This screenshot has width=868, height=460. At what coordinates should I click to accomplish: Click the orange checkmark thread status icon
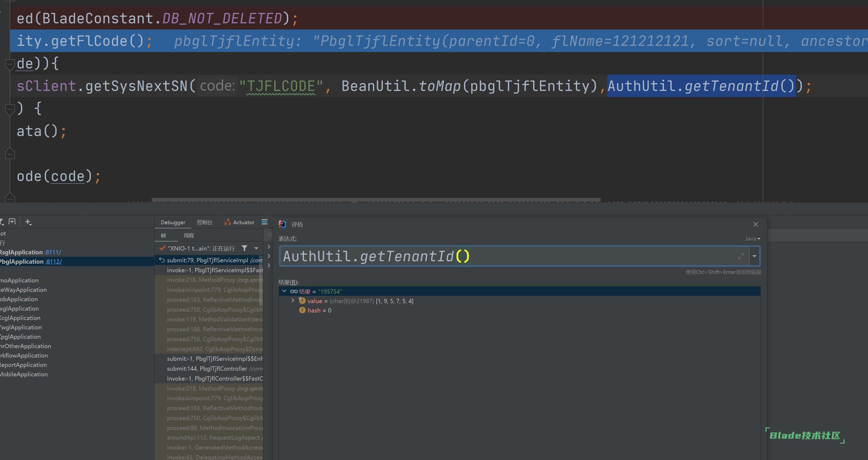pyautogui.click(x=162, y=248)
